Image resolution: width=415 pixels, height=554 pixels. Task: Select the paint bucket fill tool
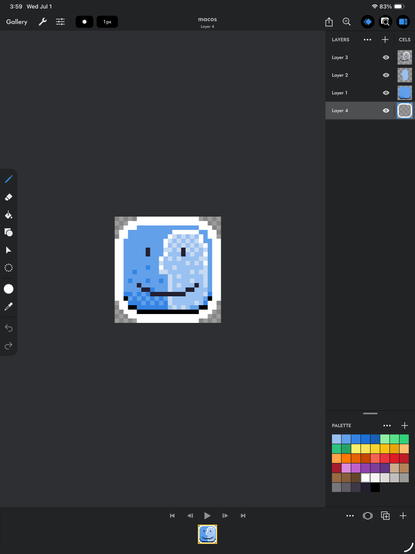[8, 214]
